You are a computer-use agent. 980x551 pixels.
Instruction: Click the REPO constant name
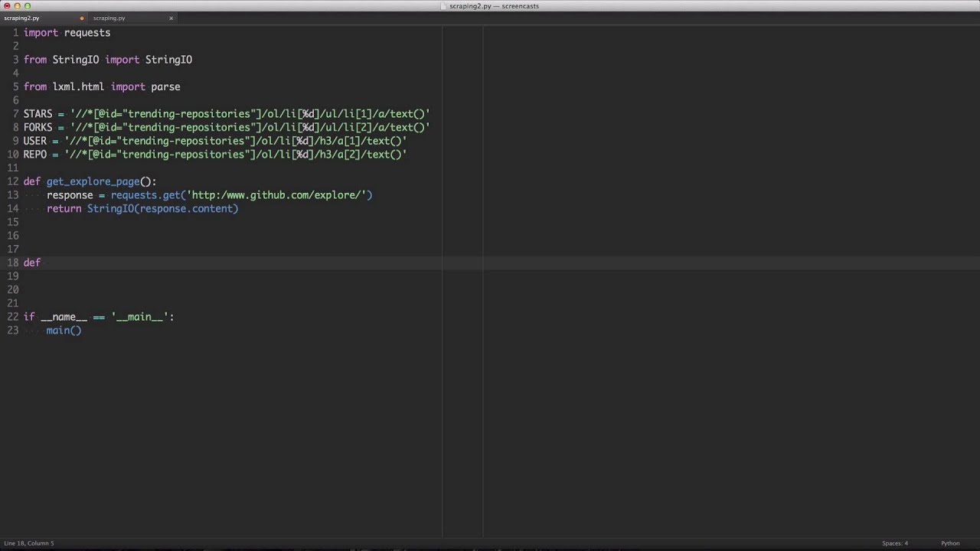click(34, 155)
